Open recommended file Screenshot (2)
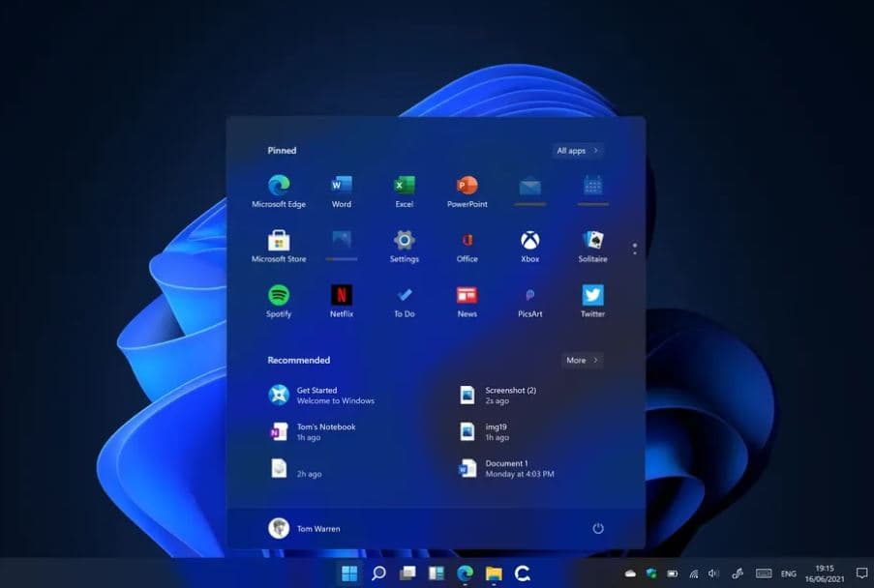The height and width of the screenshot is (588, 874). tap(497, 396)
